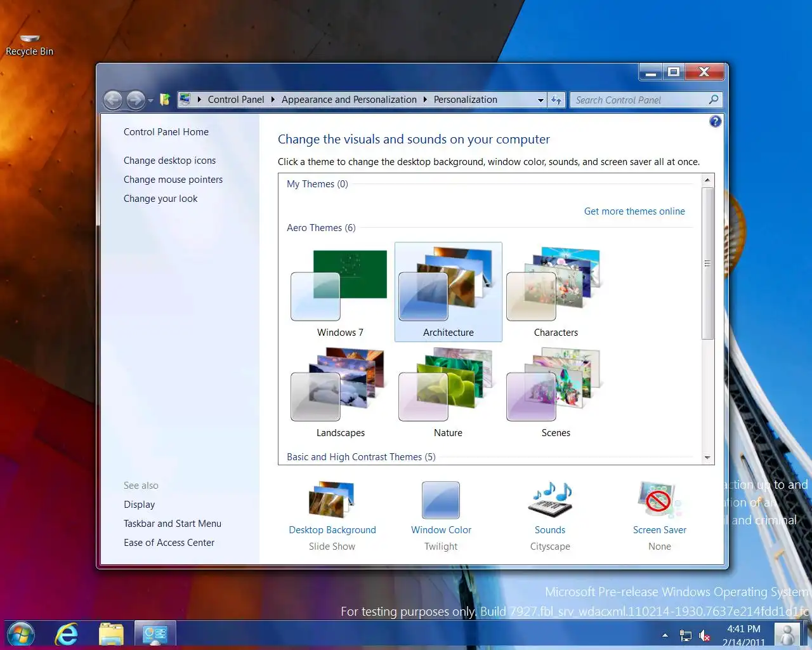The height and width of the screenshot is (650, 812).
Task: Open the Sounds music notes icon
Action: point(550,500)
